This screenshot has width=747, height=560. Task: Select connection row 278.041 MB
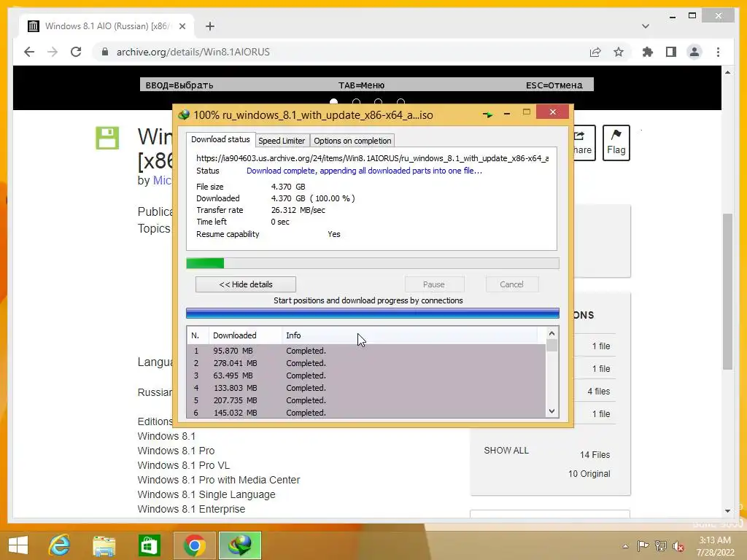pyautogui.click(x=366, y=363)
